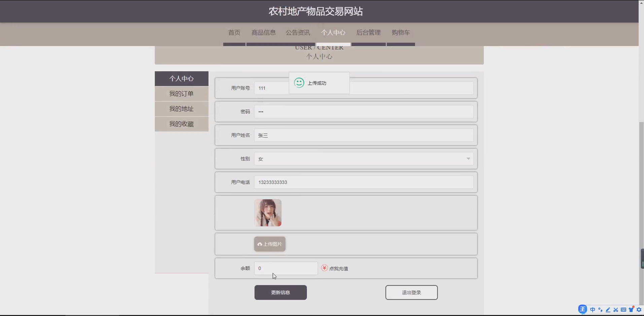Click into the 余额 balance field

point(286,268)
